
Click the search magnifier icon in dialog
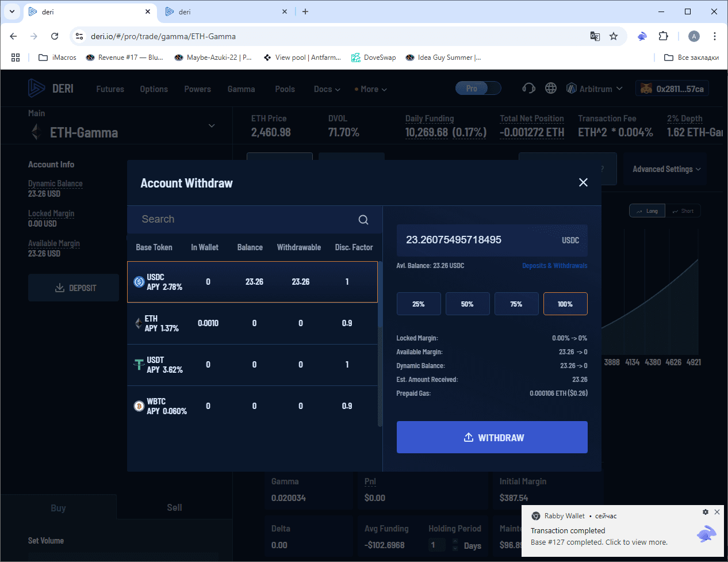[x=363, y=220]
